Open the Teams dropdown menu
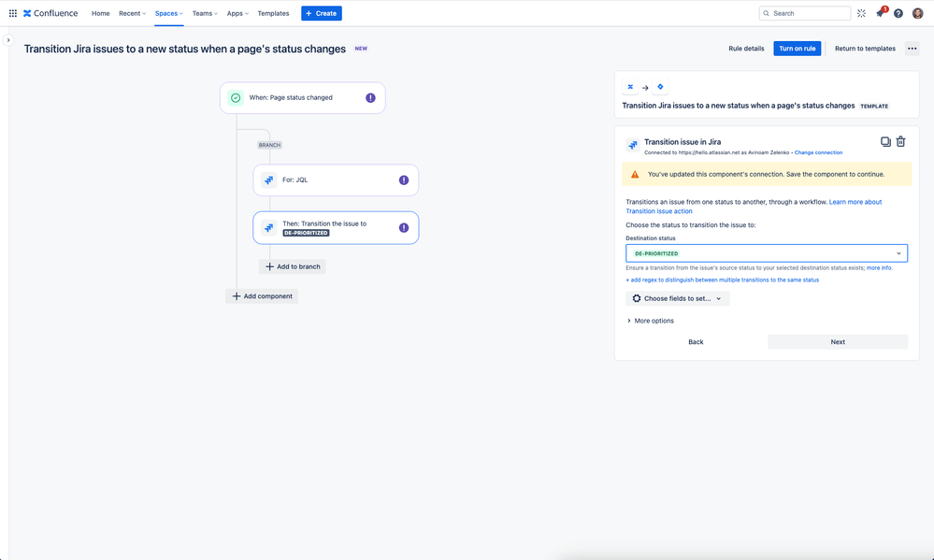This screenshot has height=560, width=934. [205, 13]
